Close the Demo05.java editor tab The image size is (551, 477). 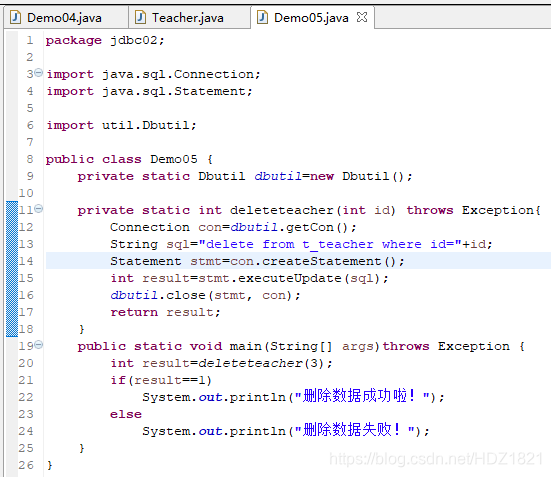362,17
